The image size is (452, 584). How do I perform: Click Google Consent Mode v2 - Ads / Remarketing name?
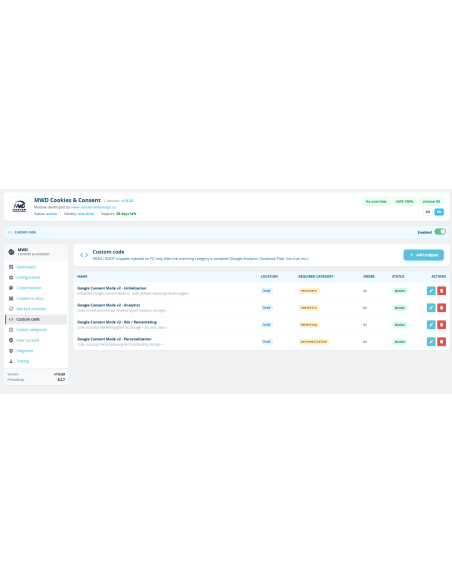click(x=117, y=322)
